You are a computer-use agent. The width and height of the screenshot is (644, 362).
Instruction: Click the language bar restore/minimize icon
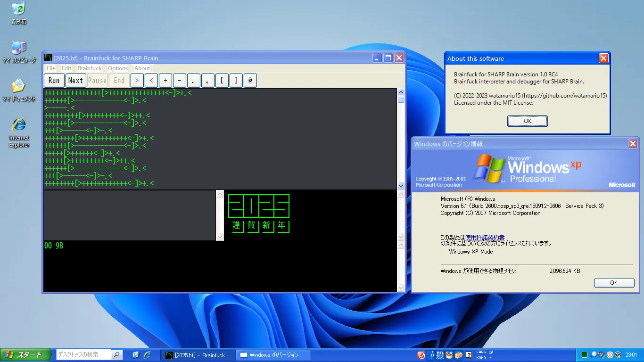coord(491,352)
